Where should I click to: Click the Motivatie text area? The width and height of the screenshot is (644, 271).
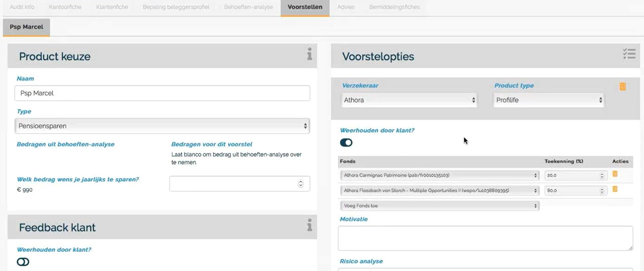point(485,238)
